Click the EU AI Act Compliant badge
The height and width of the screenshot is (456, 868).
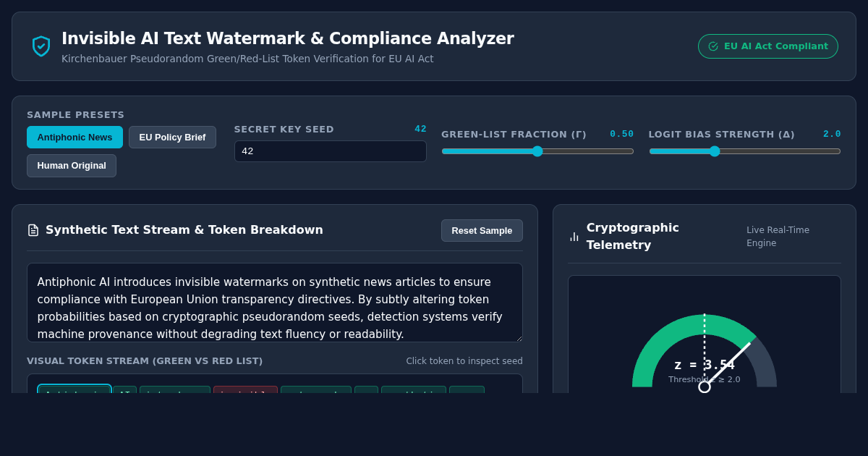pyautogui.click(x=768, y=46)
